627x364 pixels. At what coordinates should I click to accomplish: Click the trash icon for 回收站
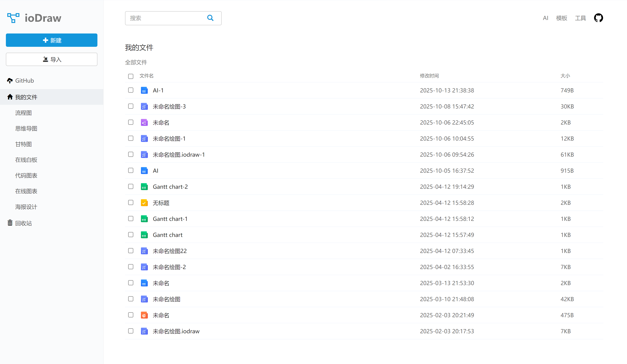[x=10, y=223]
